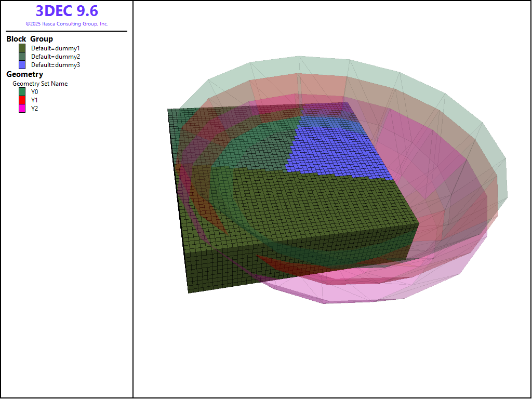The height and width of the screenshot is (399, 532).
Task: Select the Geometry legend heading
Action: (24, 74)
